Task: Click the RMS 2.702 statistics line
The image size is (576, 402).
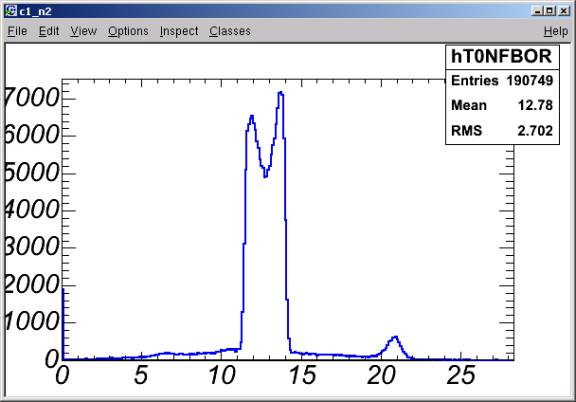Action: (x=502, y=130)
